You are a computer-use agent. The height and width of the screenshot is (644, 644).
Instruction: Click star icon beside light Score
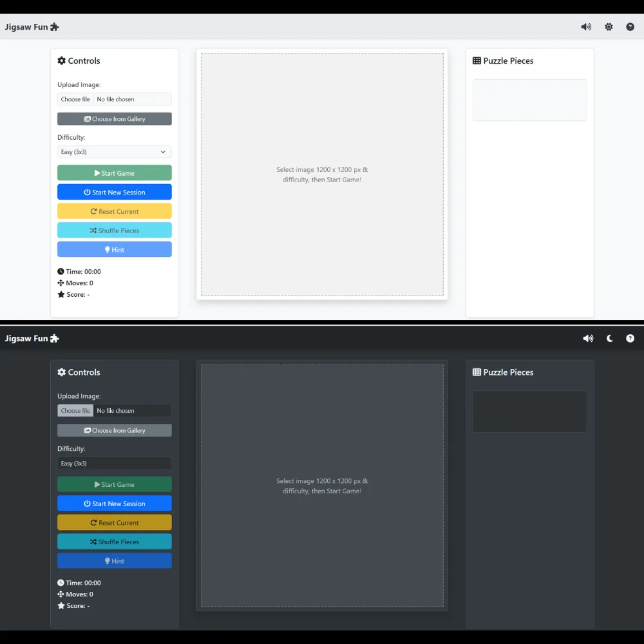click(61, 294)
